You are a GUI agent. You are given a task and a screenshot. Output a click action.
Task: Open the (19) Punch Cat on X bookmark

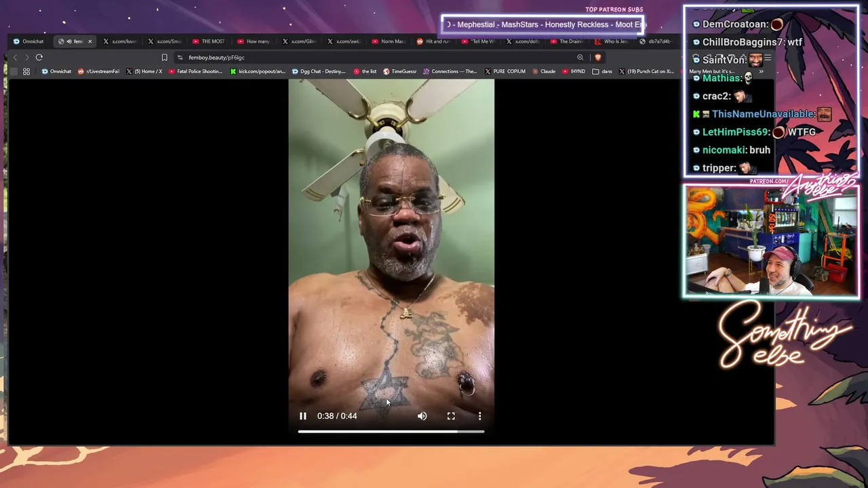[x=646, y=71]
